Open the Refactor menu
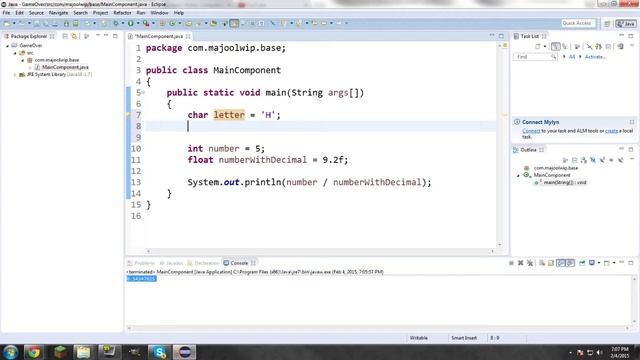The image size is (640, 360). point(122,13)
